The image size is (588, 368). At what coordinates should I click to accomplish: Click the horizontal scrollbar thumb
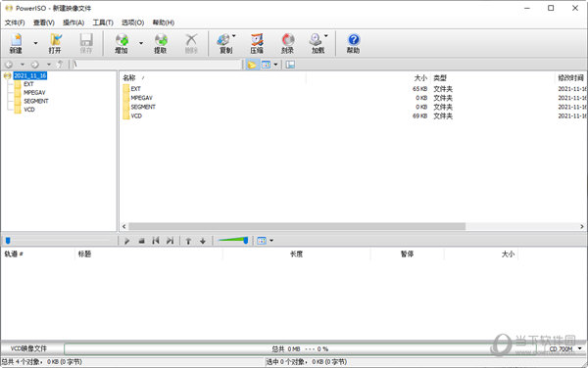(297, 226)
